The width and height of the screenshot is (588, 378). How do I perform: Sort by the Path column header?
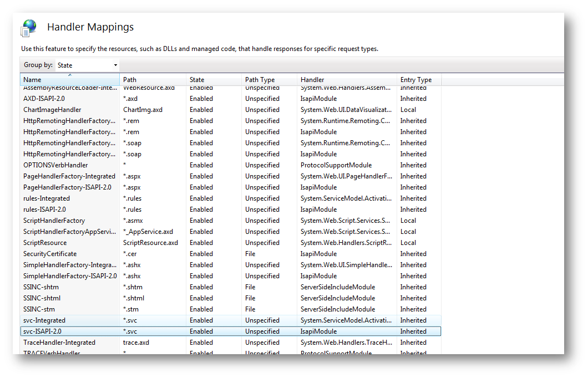(153, 79)
